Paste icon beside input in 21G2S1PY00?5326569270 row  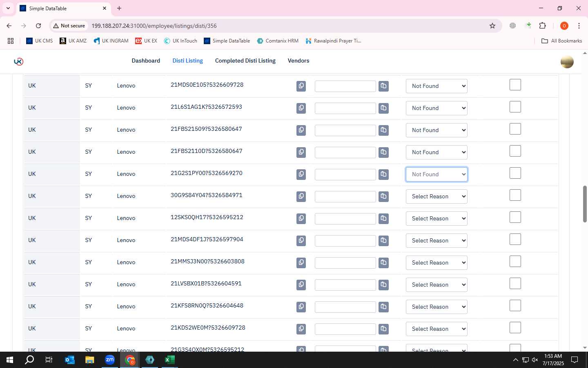[383, 174]
